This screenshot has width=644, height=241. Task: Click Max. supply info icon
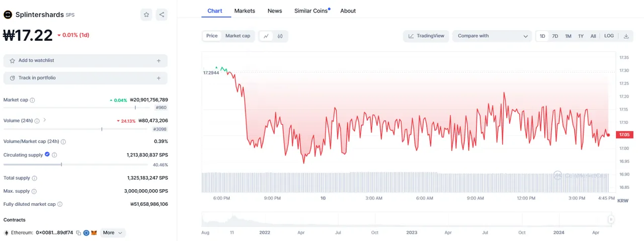pyautogui.click(x=34, y=191)
